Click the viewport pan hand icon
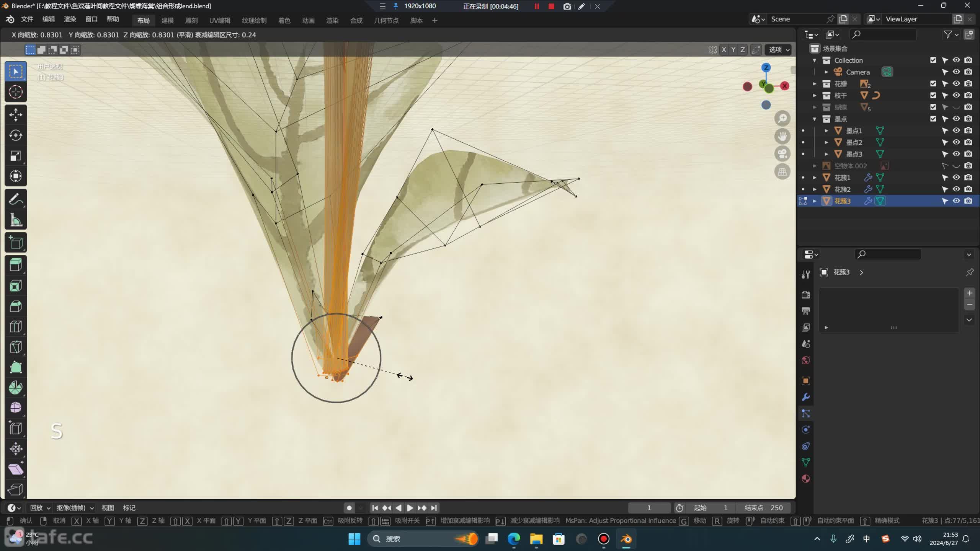Viewport: 980px width, 551px height. (782, 136)
